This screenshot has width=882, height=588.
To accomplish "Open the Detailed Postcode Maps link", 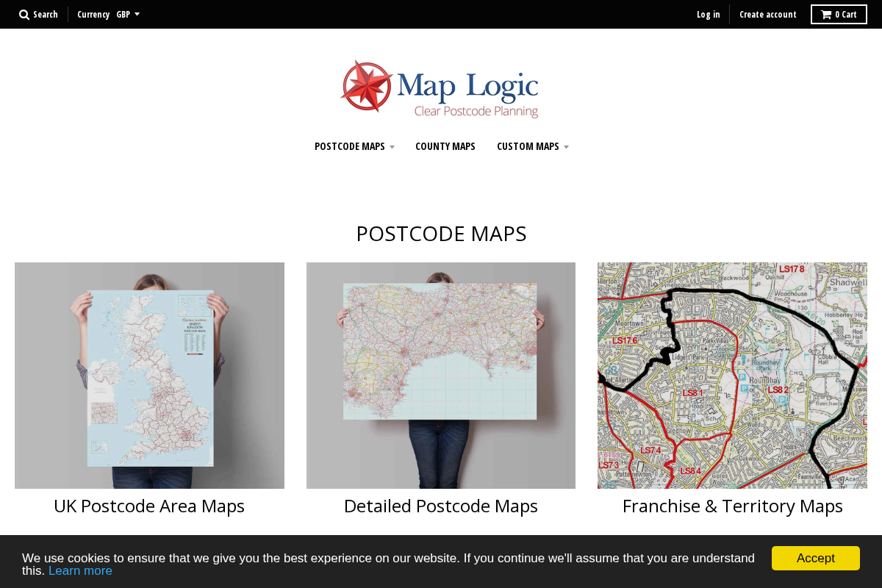I will (441, 506).
